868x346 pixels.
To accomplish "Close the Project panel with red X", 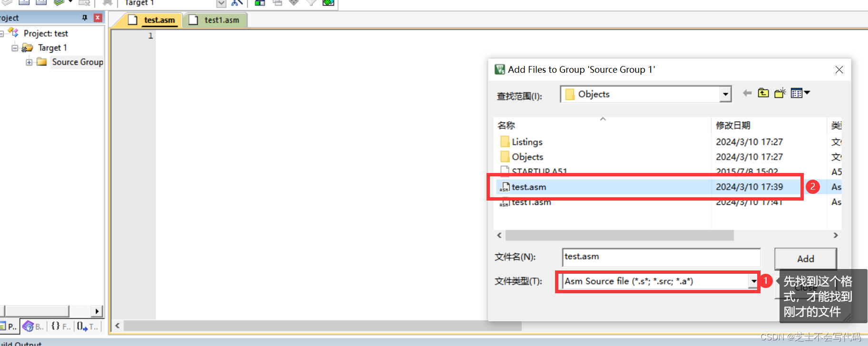I will (98, 18).
